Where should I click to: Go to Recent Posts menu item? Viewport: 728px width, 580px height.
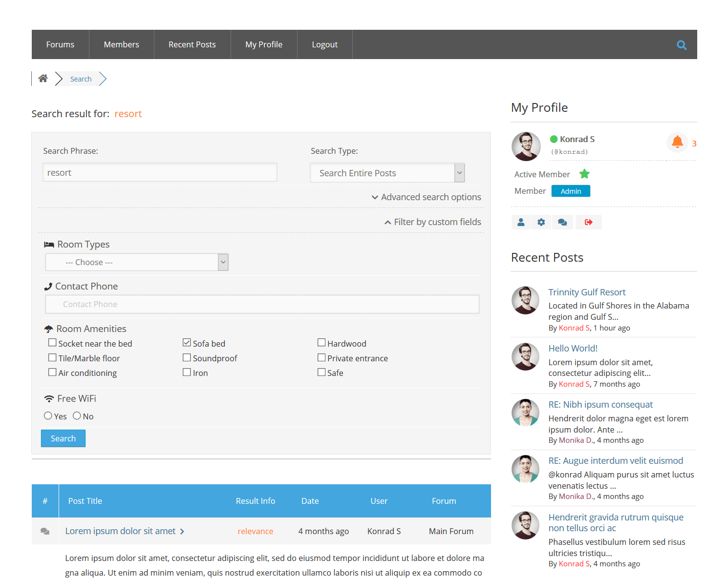[x=192, y=44]
